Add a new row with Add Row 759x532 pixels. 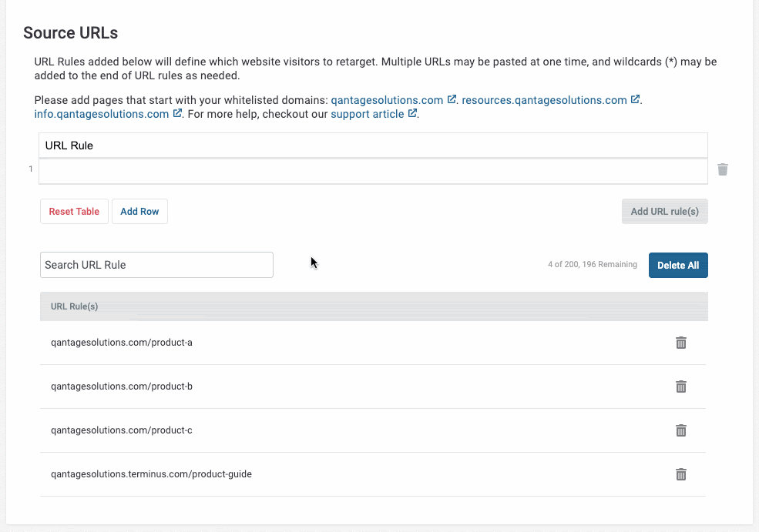pyautogui.click(x=140, y=212)
